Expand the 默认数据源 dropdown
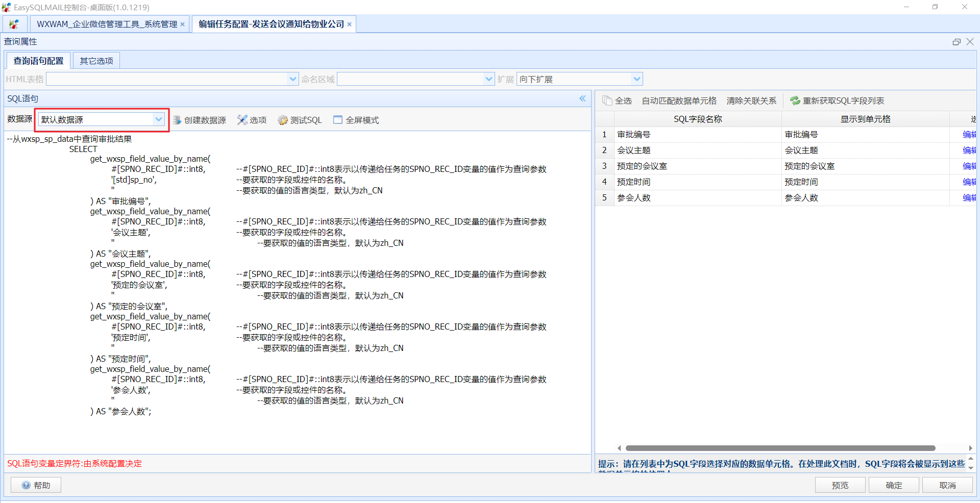980x503 pixels. [x=159, y=119]
